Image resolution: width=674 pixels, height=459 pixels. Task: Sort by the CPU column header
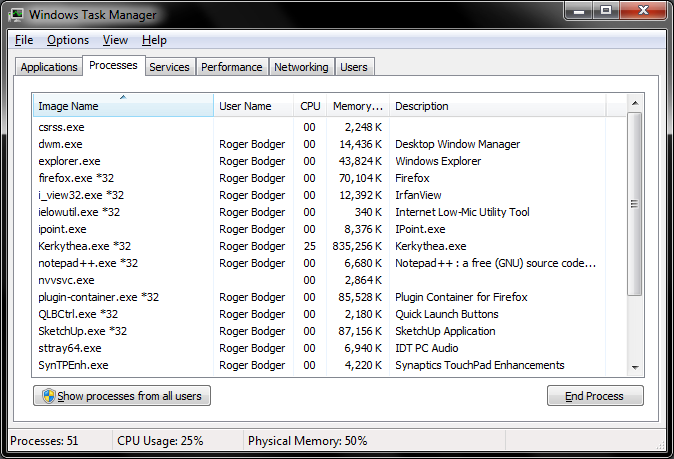pos(310,106)
